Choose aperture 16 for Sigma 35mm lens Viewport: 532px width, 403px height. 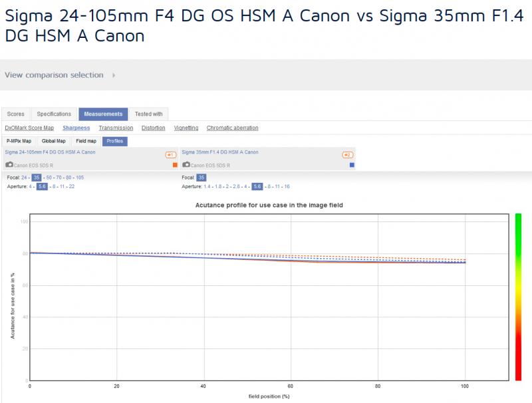[x=287, y=187]
